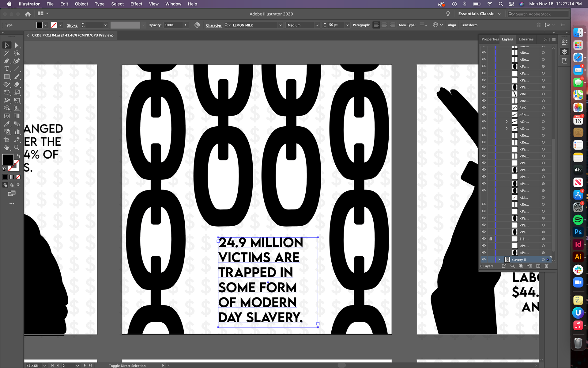Align paragraph text left
The height and width of the screenshot is (368, 588).
click(376, 25)
